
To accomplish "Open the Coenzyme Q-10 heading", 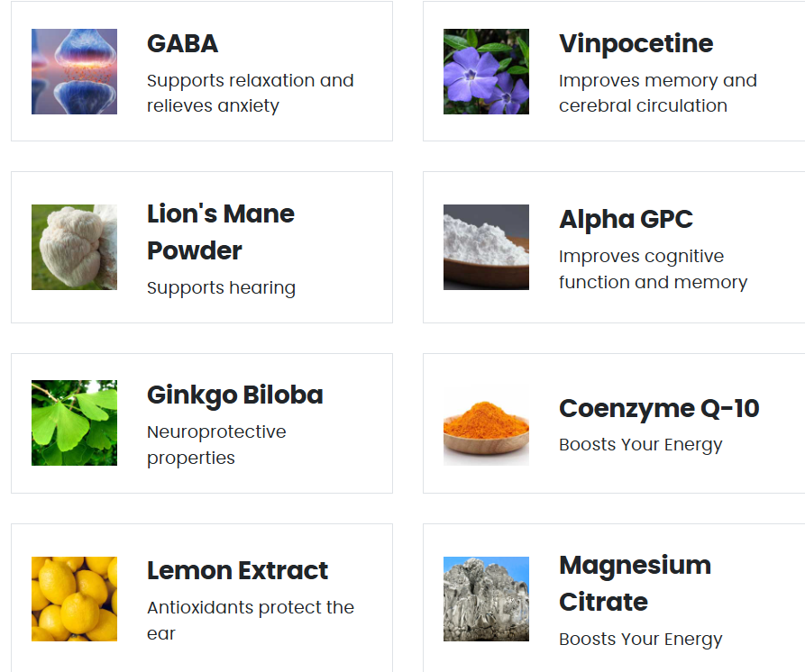I will click(659, 408).
